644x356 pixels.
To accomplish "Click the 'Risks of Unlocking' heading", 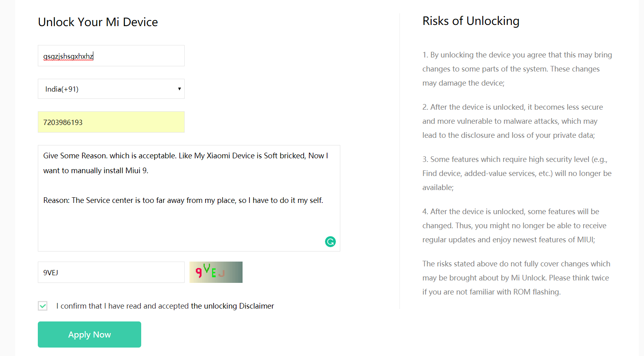I will (x=471, y=21).
